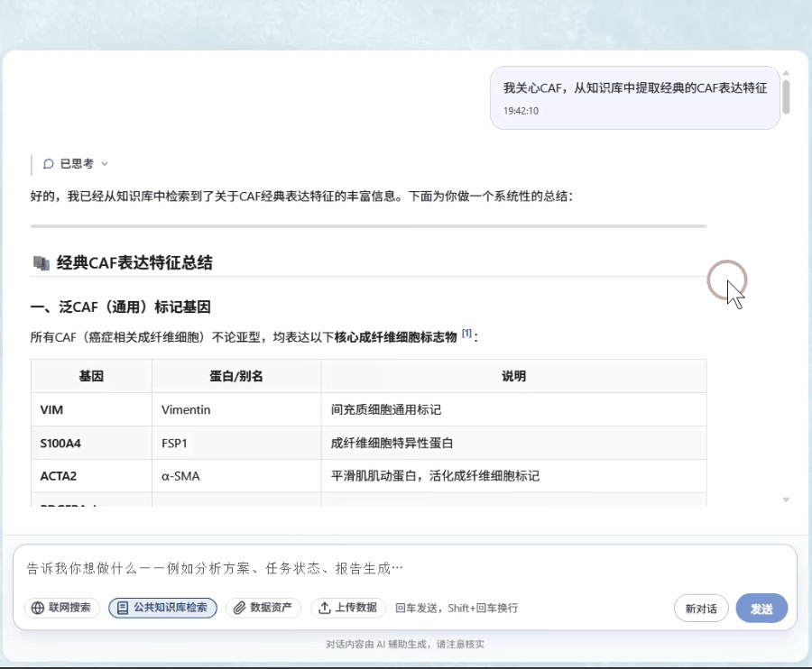Image resolution: width=812 pixels, height=669 pixels.
Task: Click the 上传数据 upload data button
Action: coord(348,608)
